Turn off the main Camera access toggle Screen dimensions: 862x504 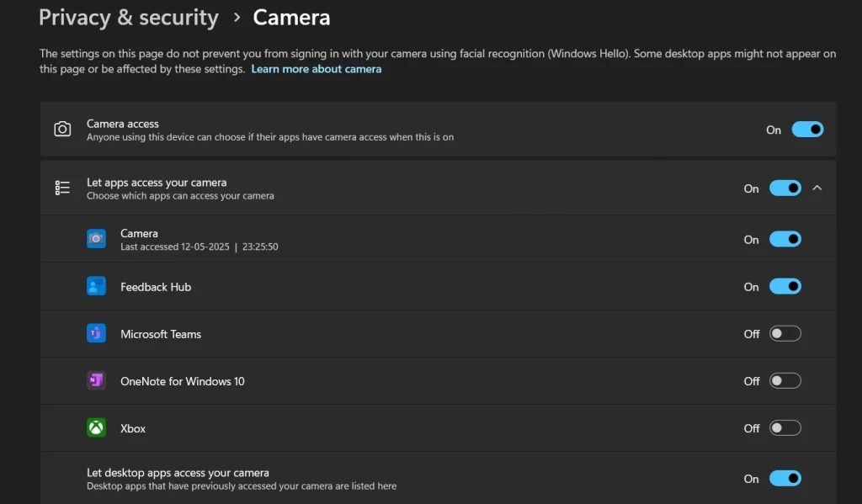[x=806, y=130]
